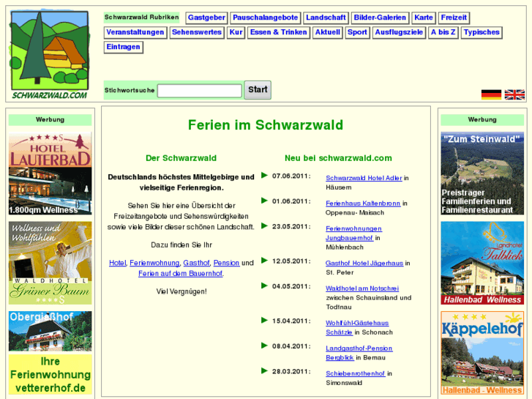
Task: Open the Typisches category
Action: (482, 32)
